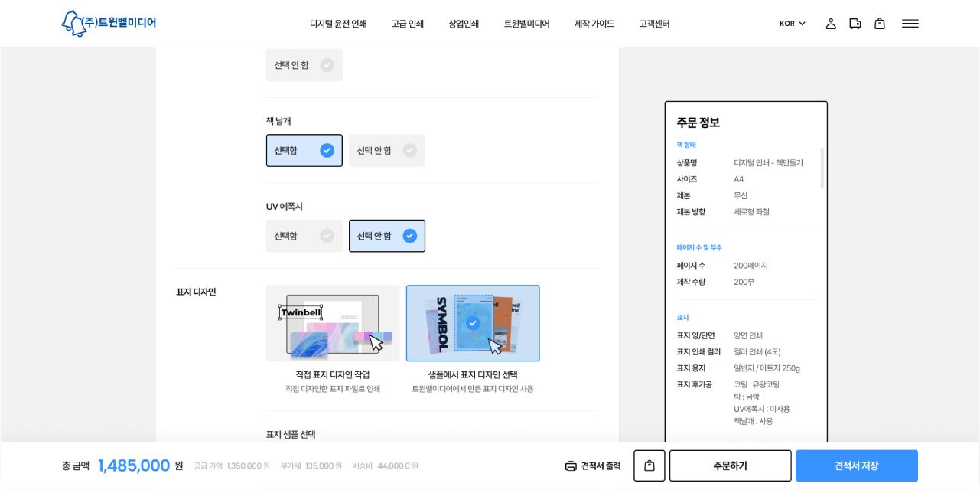Click the Twinbell Media logo
The height and width of the screenshot is (490, 980).
tap(109, 24)
